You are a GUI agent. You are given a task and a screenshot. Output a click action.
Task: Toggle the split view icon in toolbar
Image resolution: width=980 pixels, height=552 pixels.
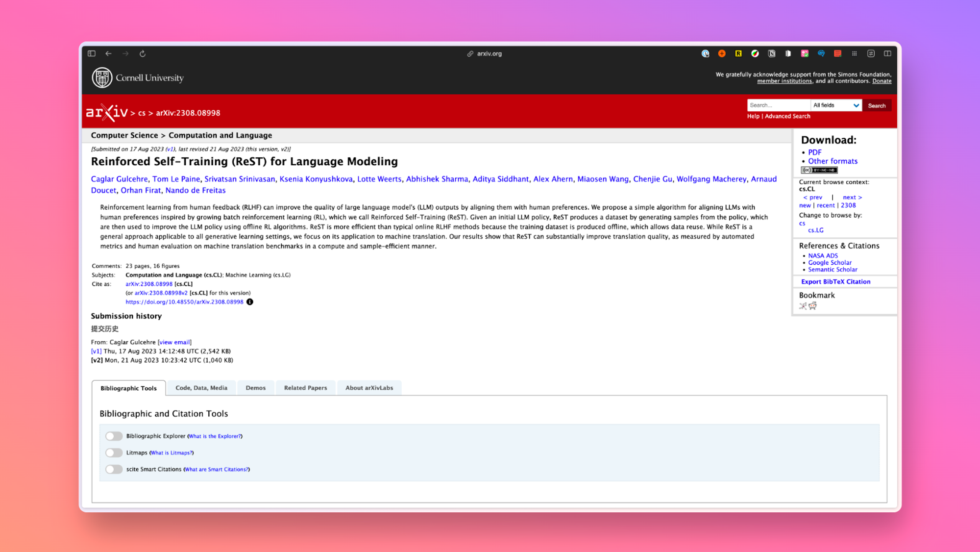click(x=887, y=53)
